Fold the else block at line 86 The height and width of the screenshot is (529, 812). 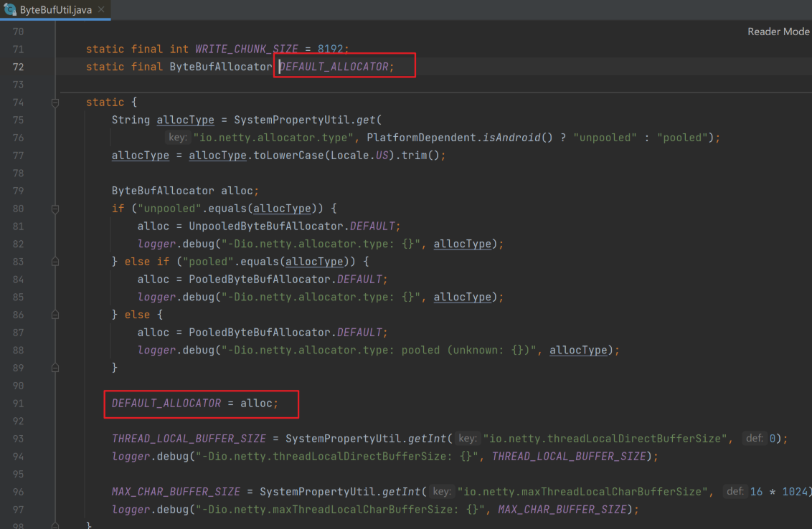[55, 315]
